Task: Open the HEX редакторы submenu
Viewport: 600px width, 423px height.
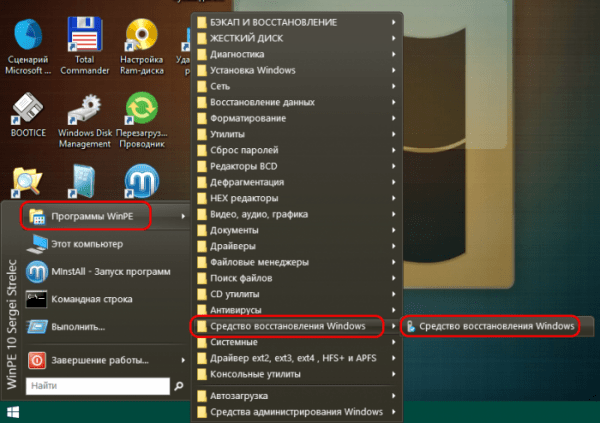Action: (x=297, y=198)
